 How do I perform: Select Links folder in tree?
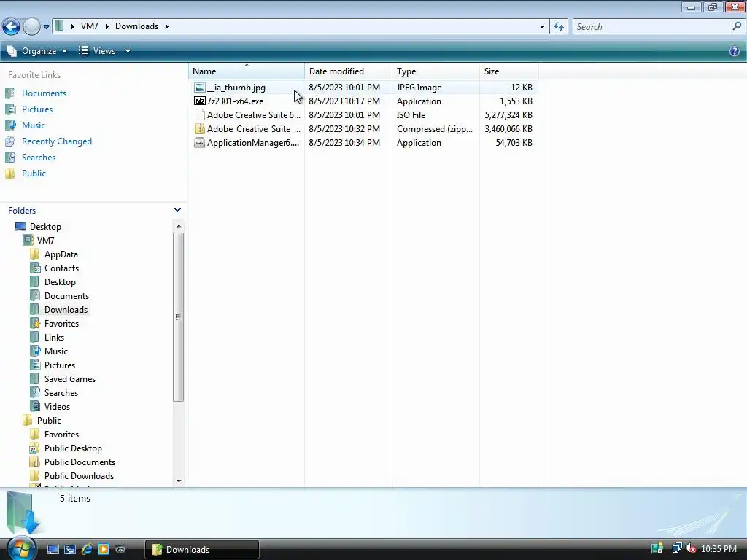click(x=54, y=337)
